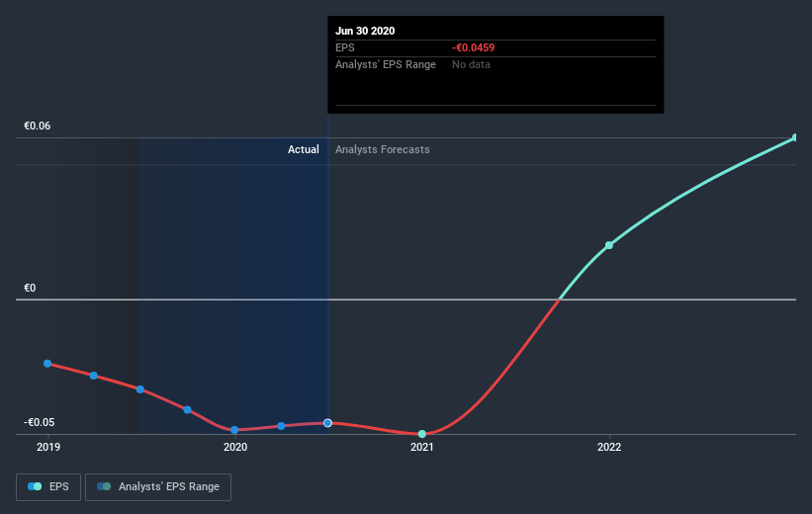Click the late-2019 EPS data point

tap(188, 409)
